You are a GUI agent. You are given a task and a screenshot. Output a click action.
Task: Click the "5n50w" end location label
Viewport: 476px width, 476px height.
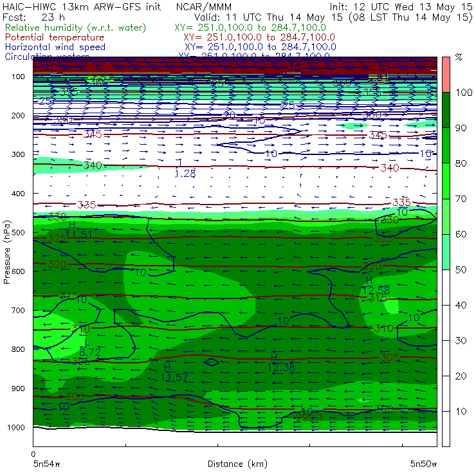pos(423,464)
